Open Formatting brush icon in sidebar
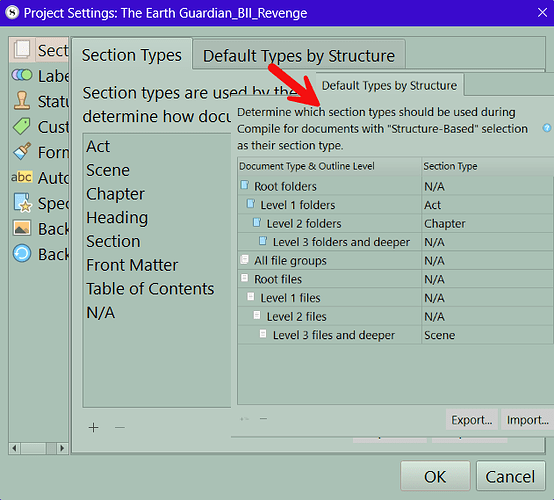The width and height of the screenshot is (554, 500). coord(22,151)
